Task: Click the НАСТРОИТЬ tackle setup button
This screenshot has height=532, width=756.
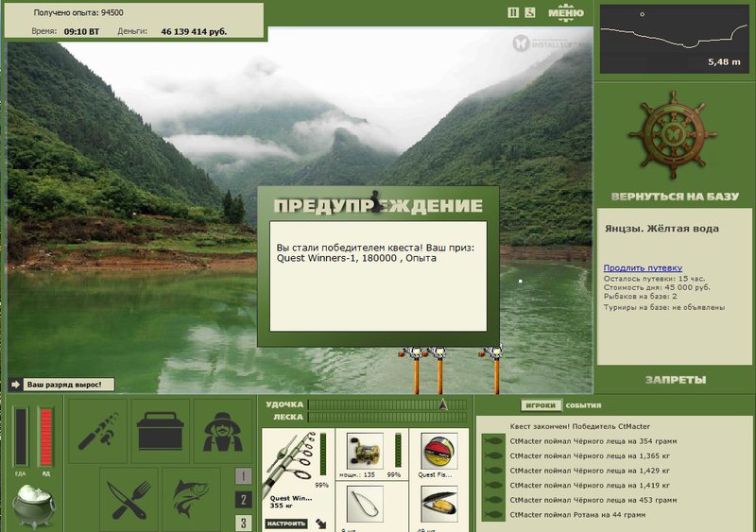Action: tap(286, 523)
